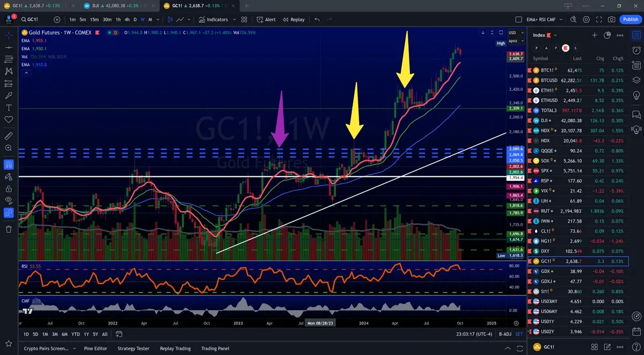
Task: Open chart time axis settings gear
Action: pyautogui.click(x=516, y=323)
